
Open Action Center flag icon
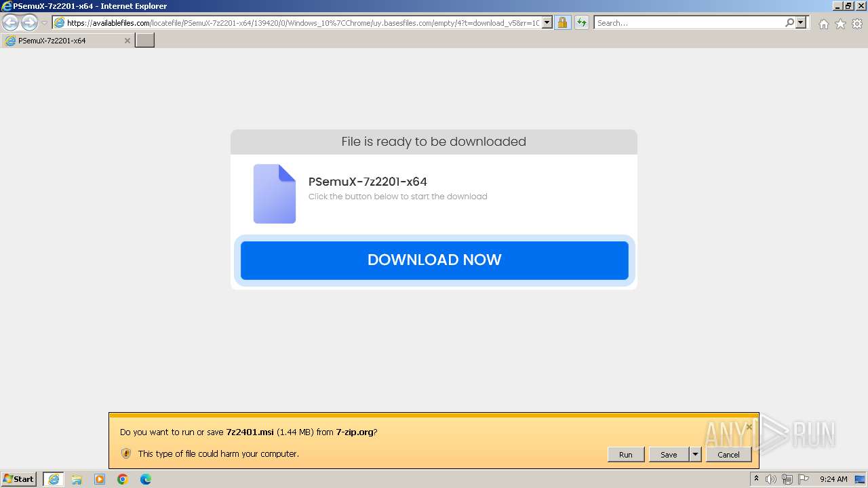804,479
